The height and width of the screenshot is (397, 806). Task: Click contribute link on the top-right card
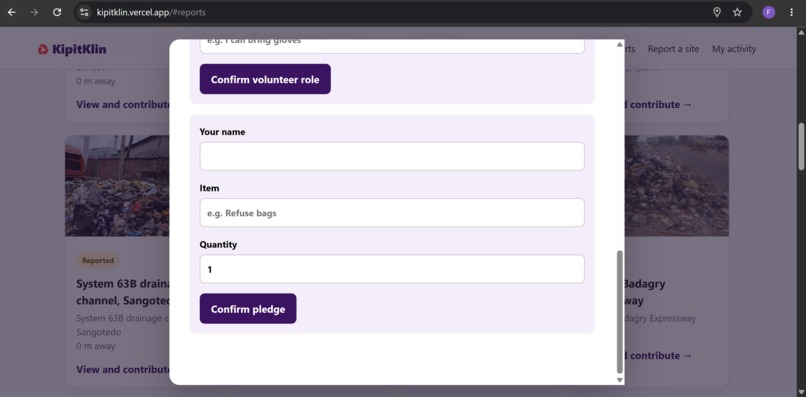[x=658, y=104]
